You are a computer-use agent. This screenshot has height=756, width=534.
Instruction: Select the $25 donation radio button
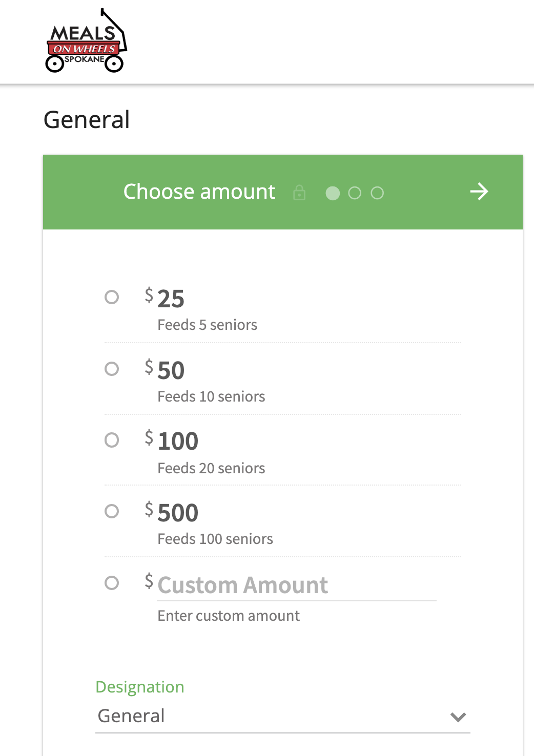(x=112, y=297)
